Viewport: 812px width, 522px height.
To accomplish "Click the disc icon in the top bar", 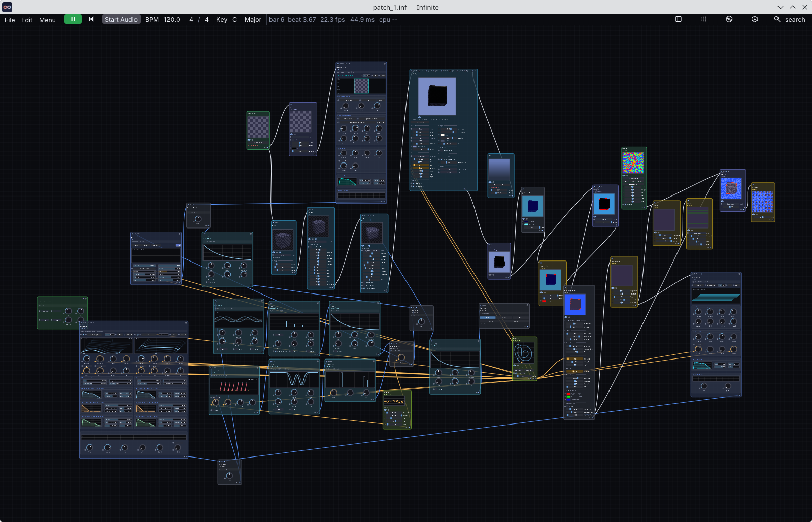I will 729,19.
